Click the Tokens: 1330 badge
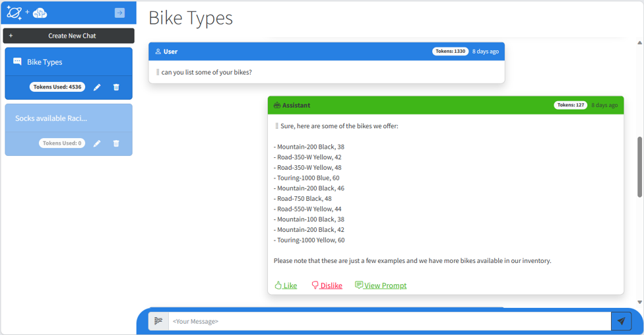Screen dimensions: 644x335 pos(450,52)
